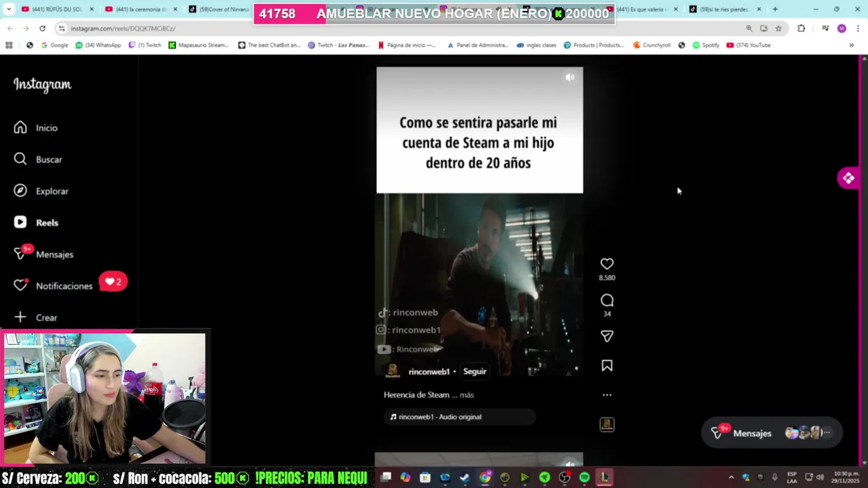The image size is (868, 488).
Task: Open the browser extensions puzzle icon
Action: (802, 28)
